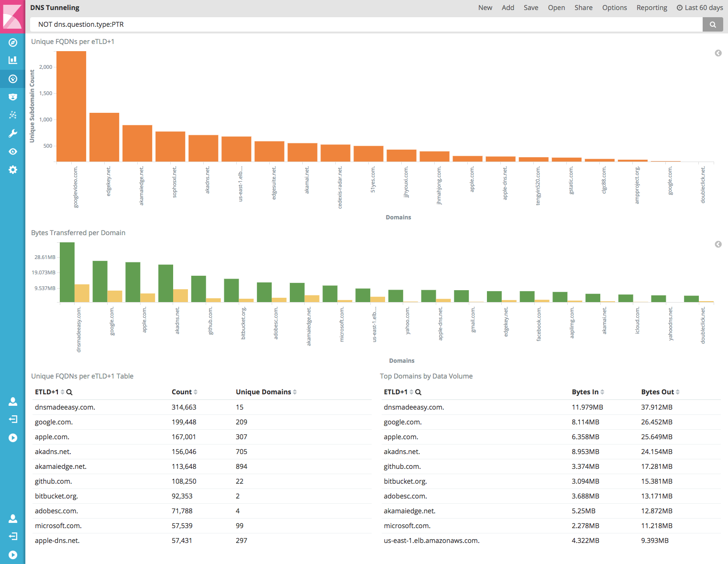Click the sophosxl.net orange bar
The height and width of the screenshot is (564, 728).
pyautogui.click(x=170, y=146)
